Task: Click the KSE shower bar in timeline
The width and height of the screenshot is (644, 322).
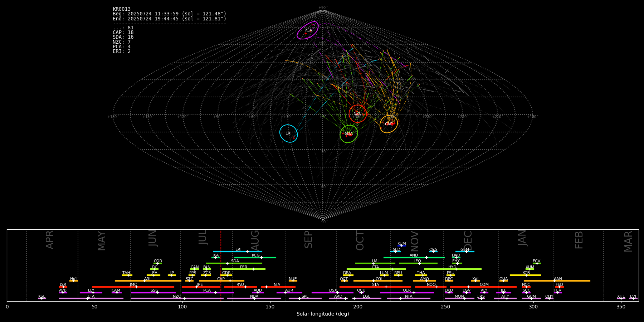Action: tap(42, 298)
